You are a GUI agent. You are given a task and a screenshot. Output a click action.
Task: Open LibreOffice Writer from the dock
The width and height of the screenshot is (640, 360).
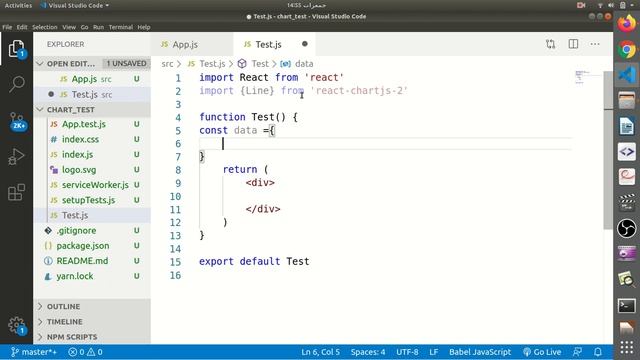[x=627, y=126]
